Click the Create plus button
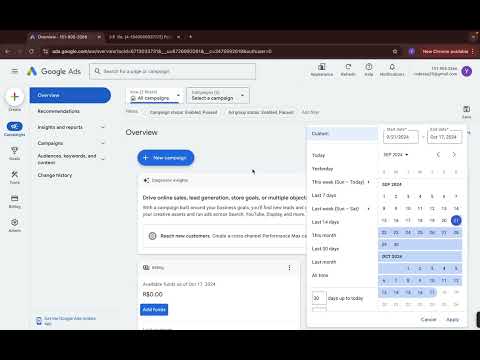 click(15, 97)
